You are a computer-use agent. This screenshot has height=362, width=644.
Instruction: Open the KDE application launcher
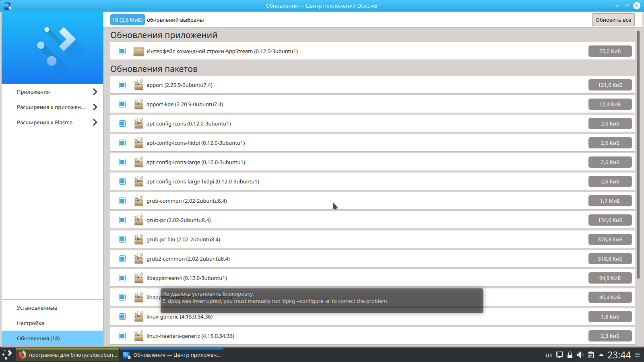pyautogui.click(x=7, y=355)
